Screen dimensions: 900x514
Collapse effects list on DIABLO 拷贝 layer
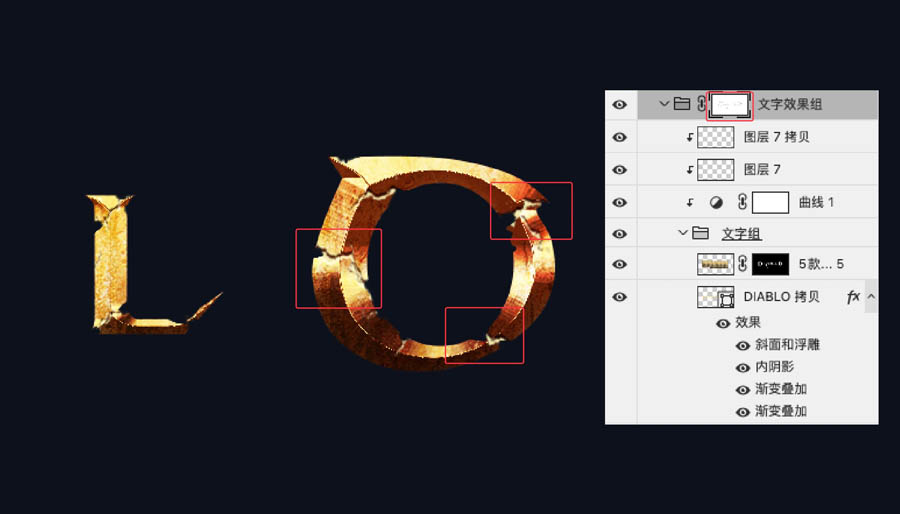[870, 297]
